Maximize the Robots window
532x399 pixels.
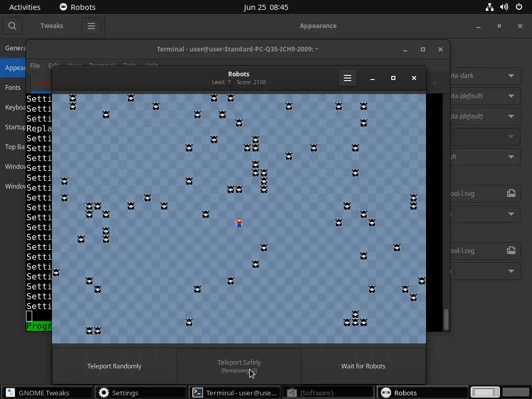click(x=393, y=78)
